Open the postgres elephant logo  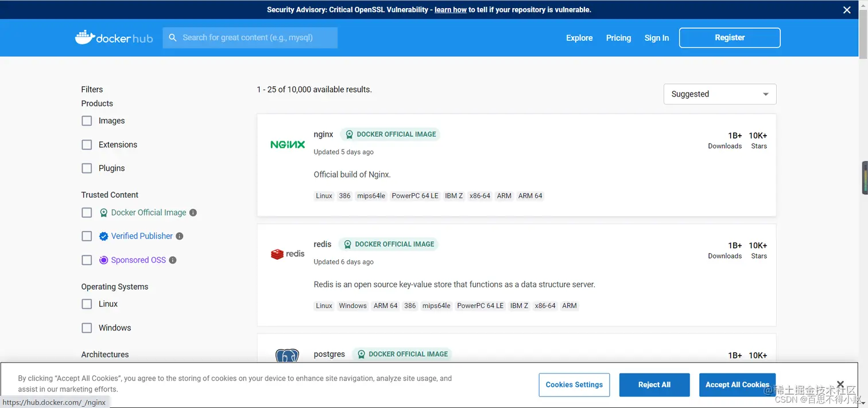(287, 356)
